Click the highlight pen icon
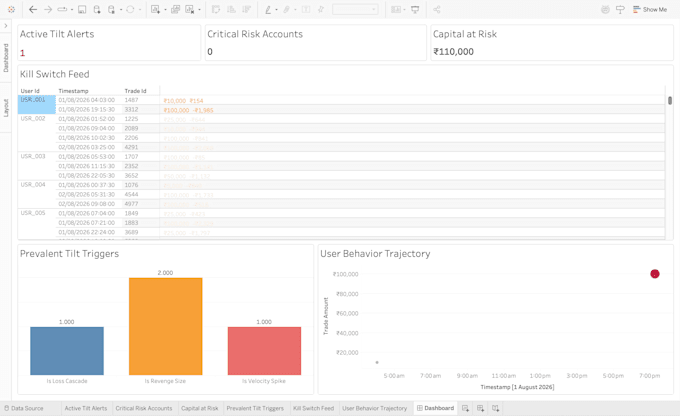The image size is (680, 416). point(268,9)
